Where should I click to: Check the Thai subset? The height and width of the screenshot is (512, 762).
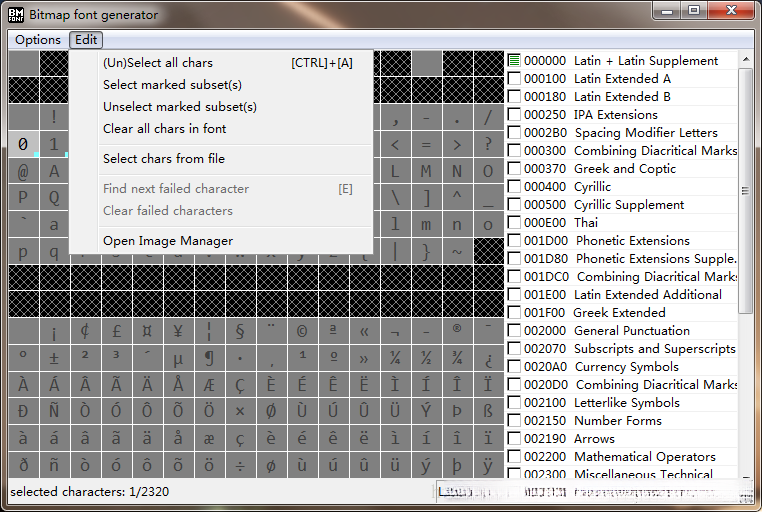[514, 222]
